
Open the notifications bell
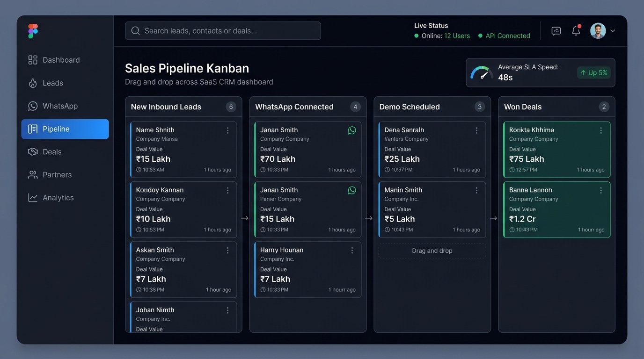576,31
